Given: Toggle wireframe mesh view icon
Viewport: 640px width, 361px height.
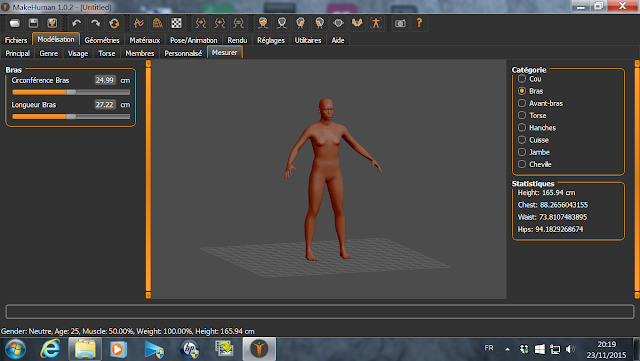Looking at the screenshot, I should tap(158, 23).
